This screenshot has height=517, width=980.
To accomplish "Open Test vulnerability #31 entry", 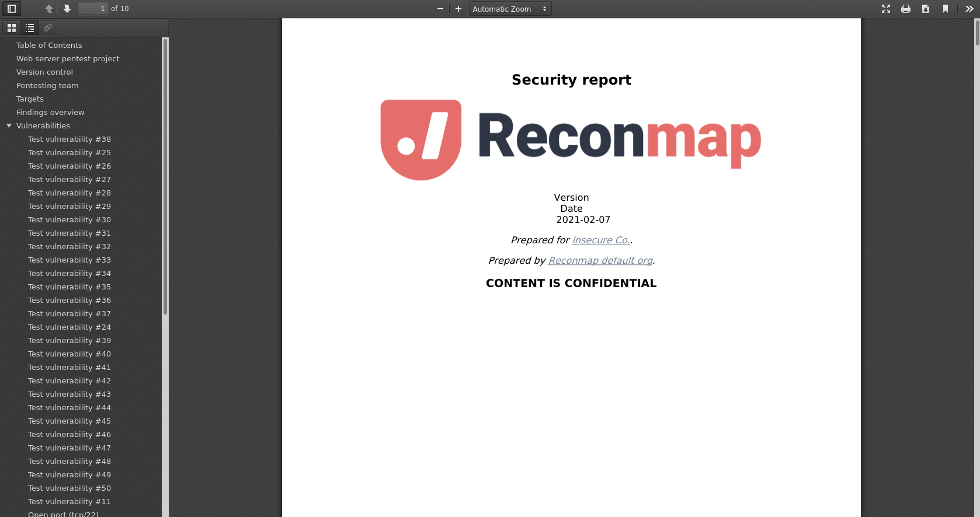I will (69, 233).
